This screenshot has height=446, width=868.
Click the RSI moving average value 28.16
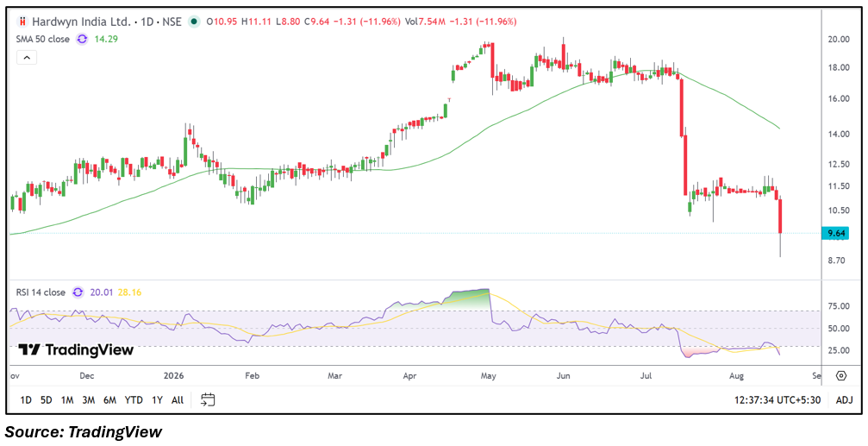(x=129, y=292)
